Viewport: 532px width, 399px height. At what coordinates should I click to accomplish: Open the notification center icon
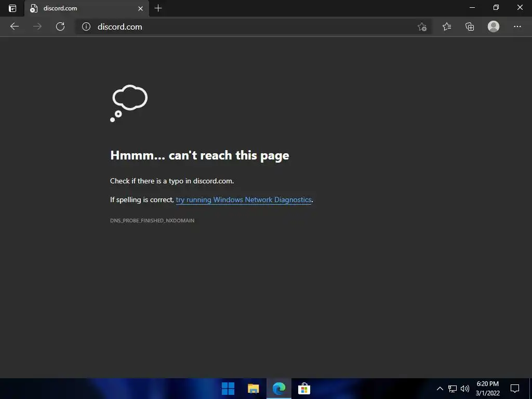[515, 389]
